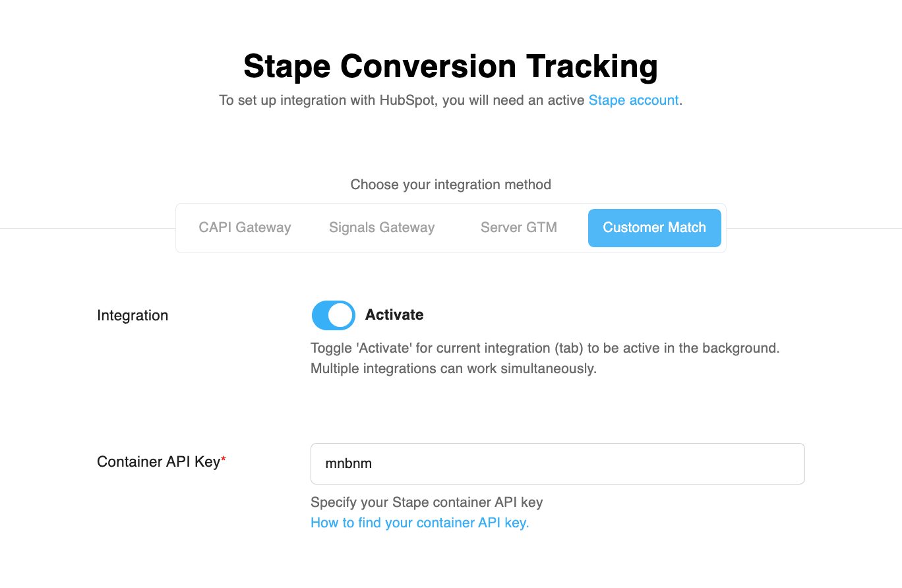Disable the Activate integration toggle
The width and height of the screenshot is (902, 588).
point(333,315)
